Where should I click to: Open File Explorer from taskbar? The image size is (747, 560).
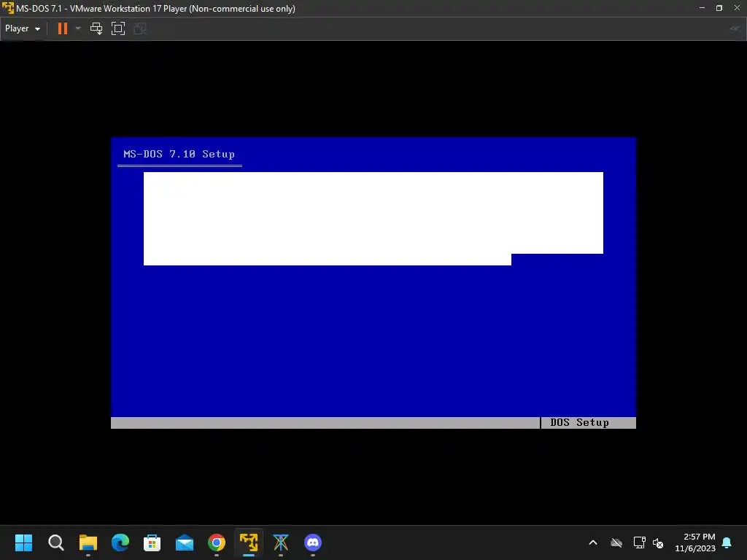tap(88, 542)
